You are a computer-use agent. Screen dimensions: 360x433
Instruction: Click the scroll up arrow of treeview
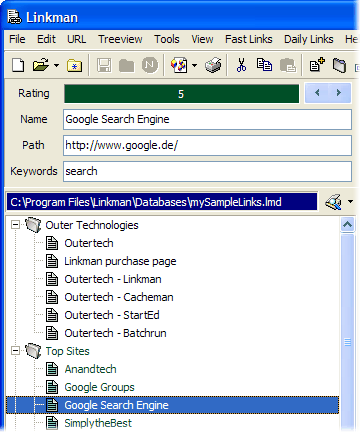pos(347,225)
